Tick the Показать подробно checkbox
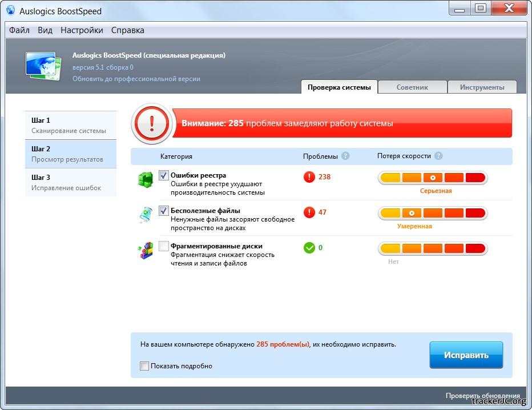The height and width of the screenshot is (410, 532). (144, 366)
